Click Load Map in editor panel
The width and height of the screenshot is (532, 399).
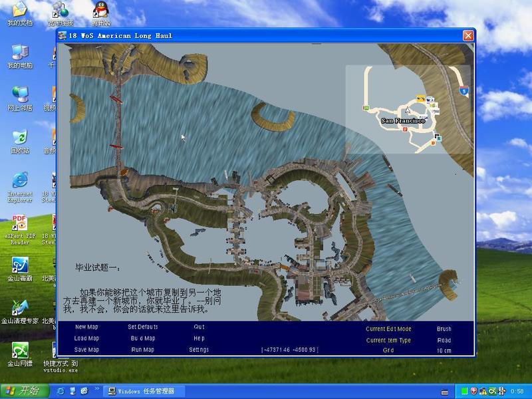click(x=86, y=338)
